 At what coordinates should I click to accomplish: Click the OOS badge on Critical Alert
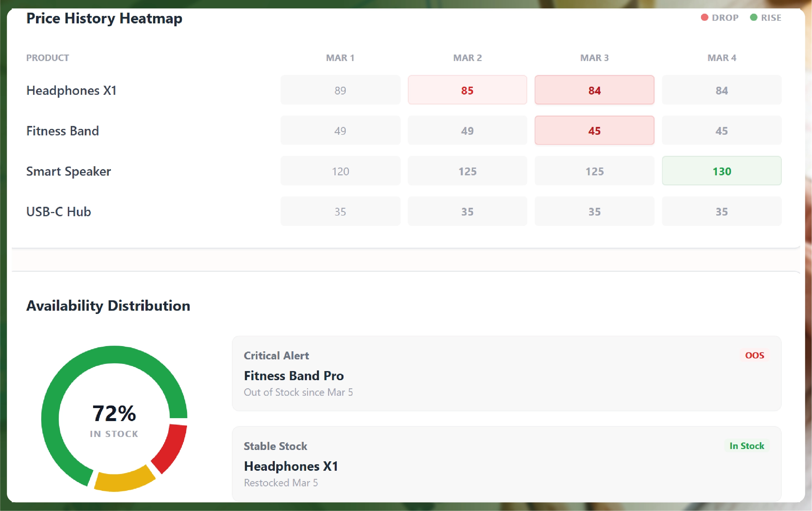(x=754, y=355)
